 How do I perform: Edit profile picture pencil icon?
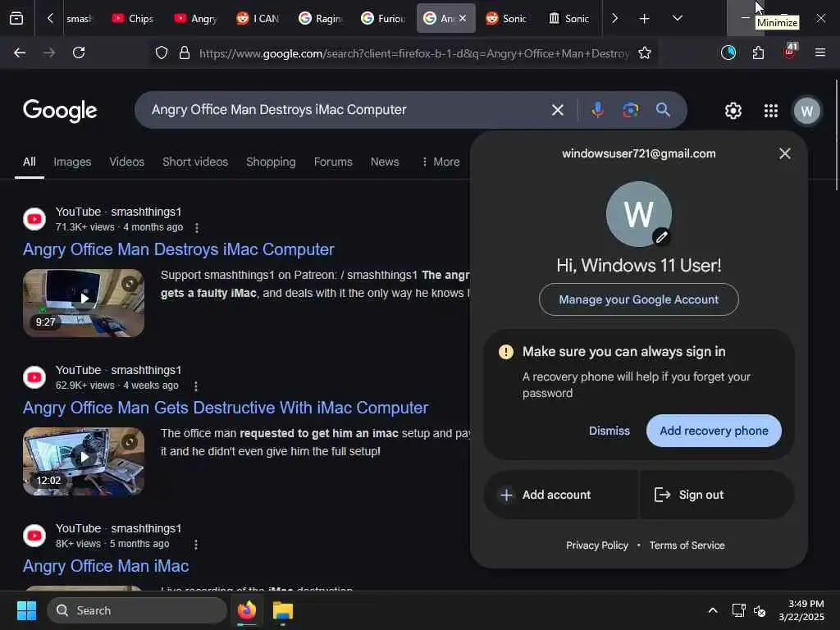point(662,236)
